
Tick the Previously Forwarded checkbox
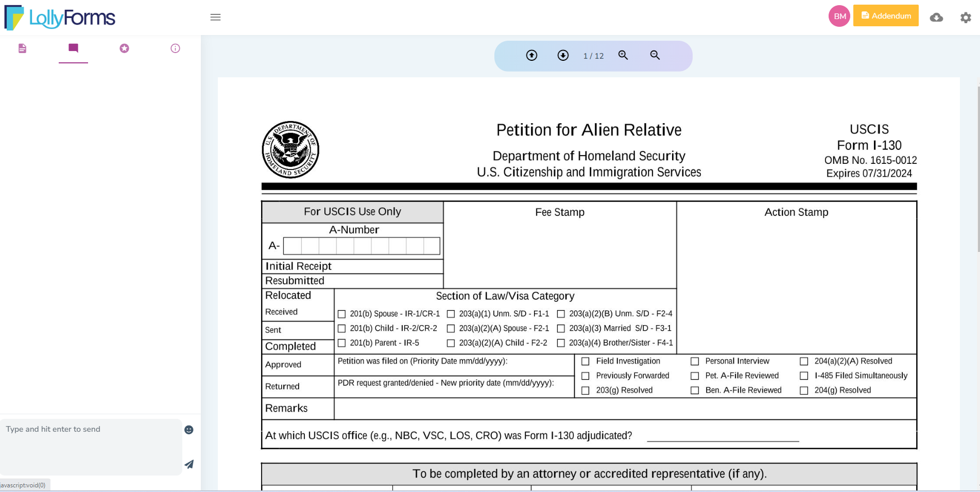coord(585,376)
